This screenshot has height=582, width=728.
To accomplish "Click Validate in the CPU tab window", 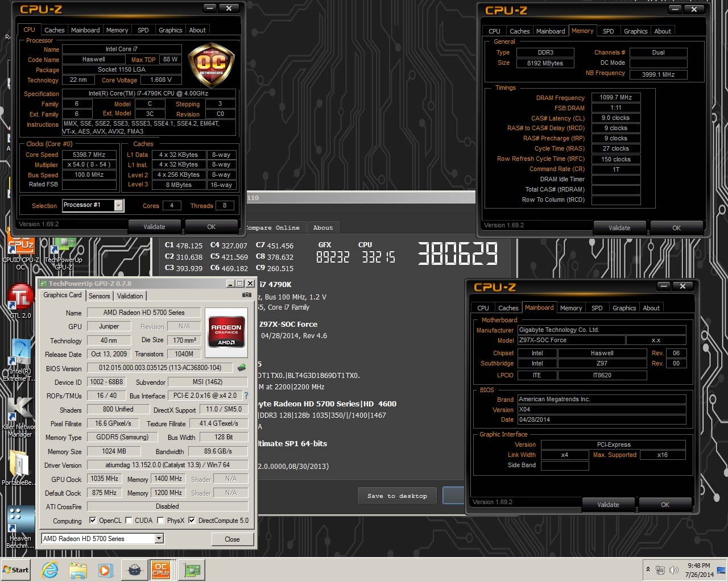I will (x=154, y=227).
